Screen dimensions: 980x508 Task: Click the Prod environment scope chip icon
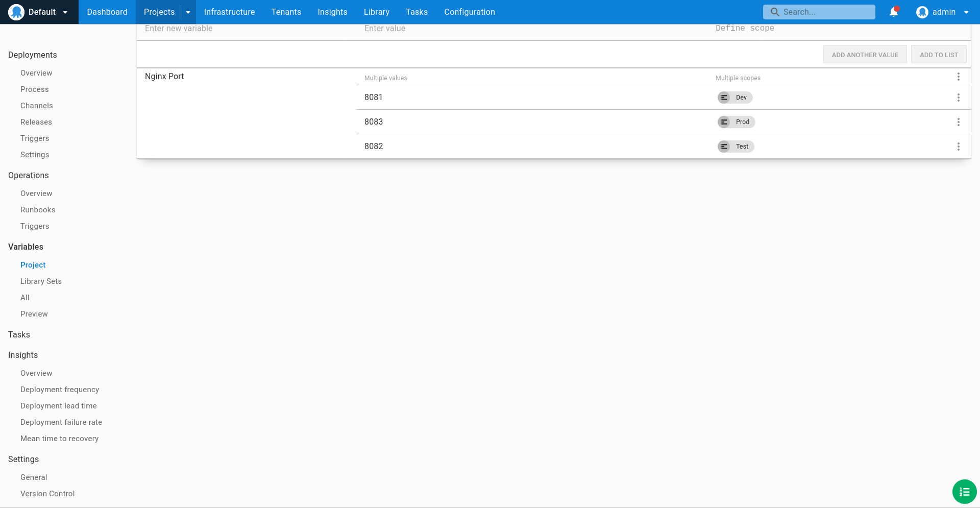point(724,122)
